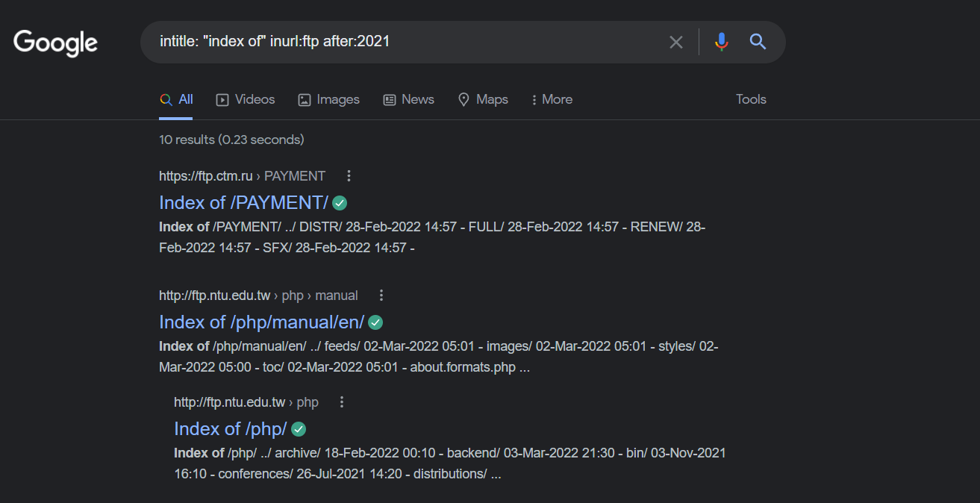Click the indented ftp.ntu.edu.tw › php URL
This screenshot has height=503, width=980.
[x=246, y=402]
